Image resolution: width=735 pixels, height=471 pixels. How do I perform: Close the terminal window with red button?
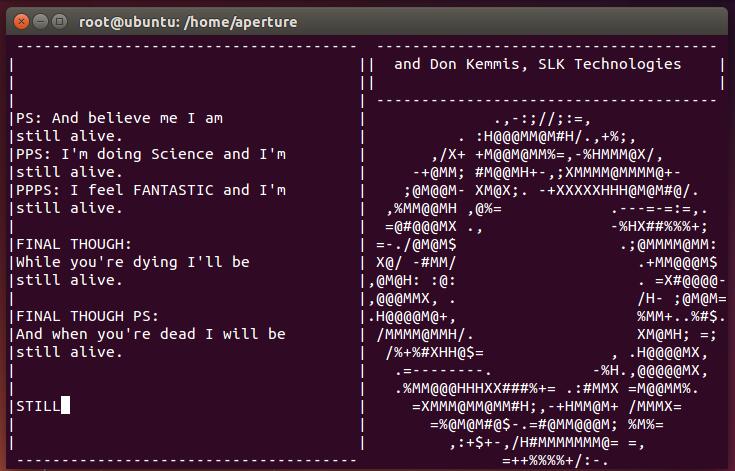click(21, 22)
